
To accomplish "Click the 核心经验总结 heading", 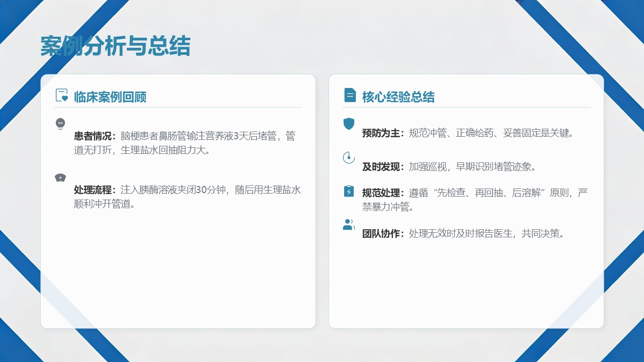I will (x=398, y=97).
